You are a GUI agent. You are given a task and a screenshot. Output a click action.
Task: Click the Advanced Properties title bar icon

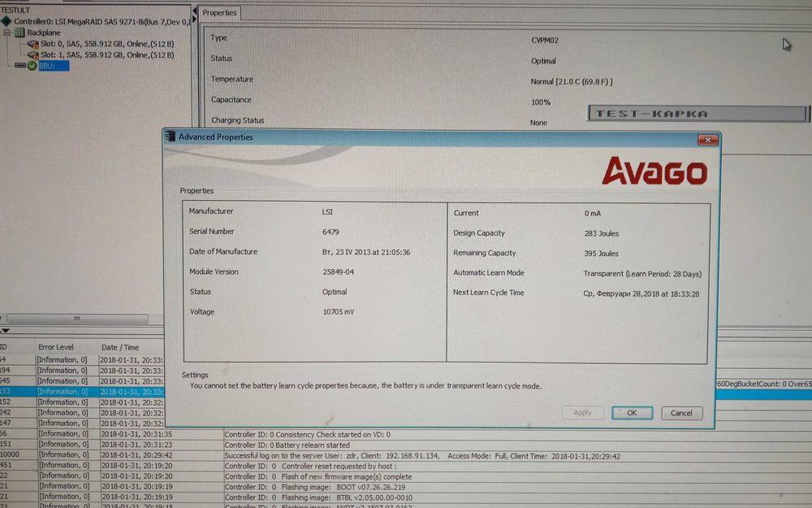(170, 137)
